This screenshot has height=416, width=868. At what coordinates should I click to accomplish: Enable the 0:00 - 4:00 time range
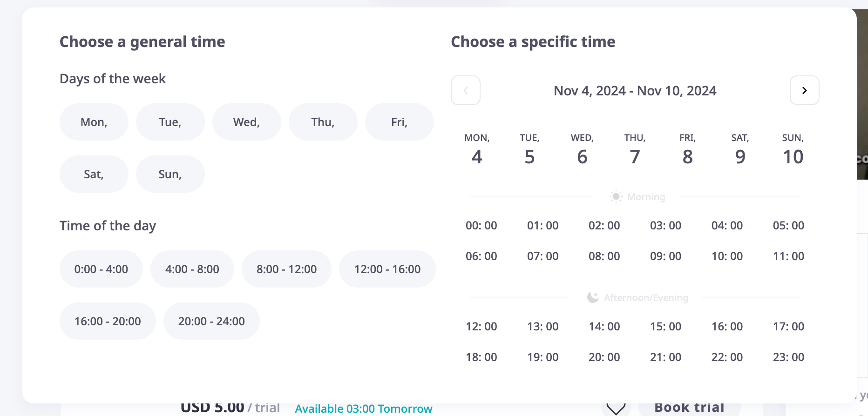pyautogui.click(x=101, y=269)
